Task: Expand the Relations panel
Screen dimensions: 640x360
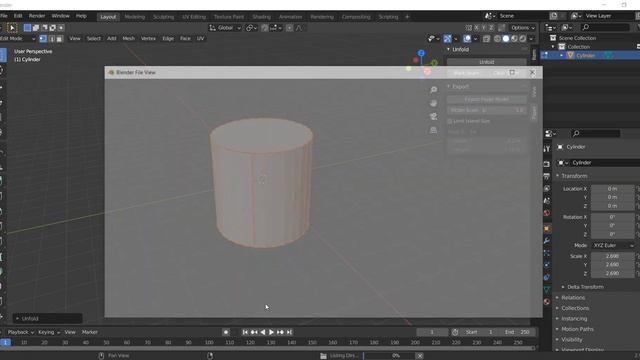Action: [558, 298]
